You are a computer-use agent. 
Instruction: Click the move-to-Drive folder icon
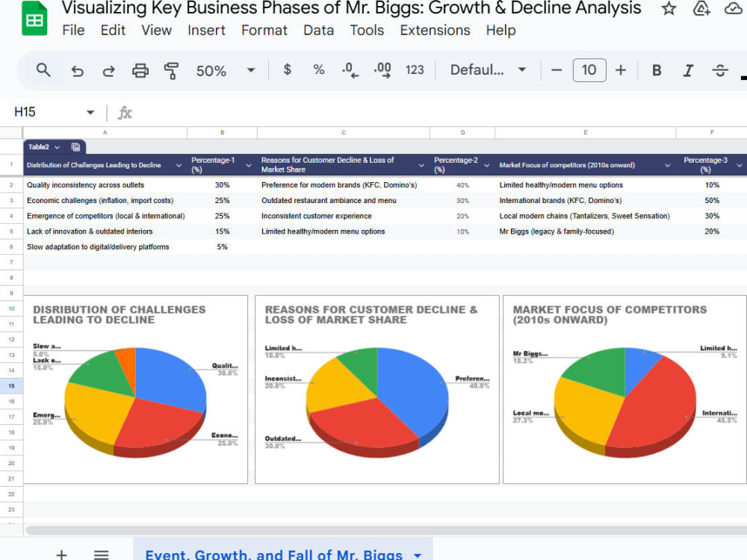point(701,8)
